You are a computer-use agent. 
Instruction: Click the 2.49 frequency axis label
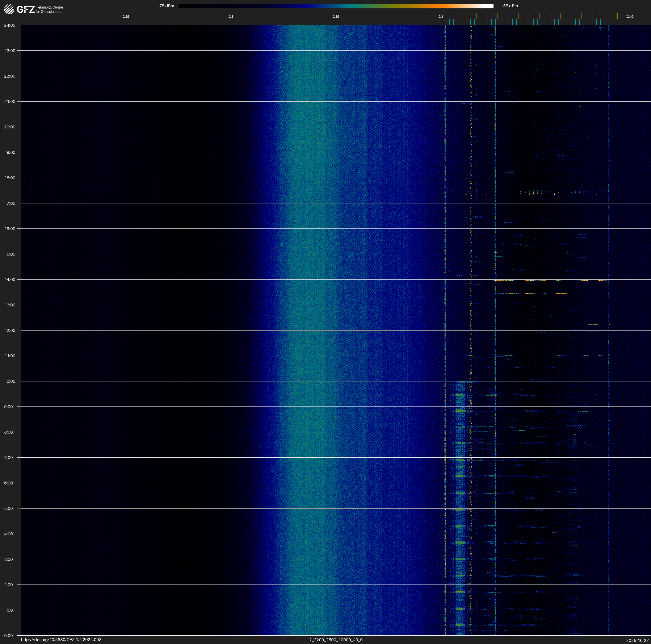click(629, 17)
